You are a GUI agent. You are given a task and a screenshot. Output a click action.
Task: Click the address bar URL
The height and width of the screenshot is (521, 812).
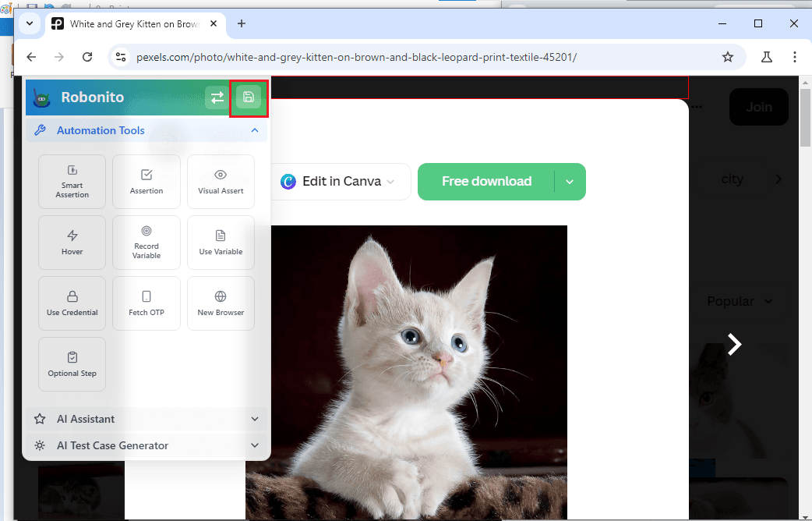(x=356, y=57)
